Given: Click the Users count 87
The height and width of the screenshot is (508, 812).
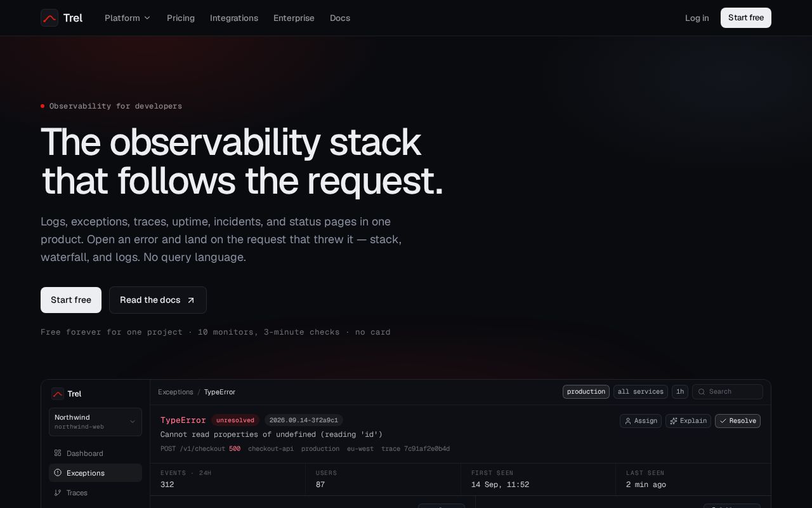Looking at the screenshot, I should coord(320,485).
